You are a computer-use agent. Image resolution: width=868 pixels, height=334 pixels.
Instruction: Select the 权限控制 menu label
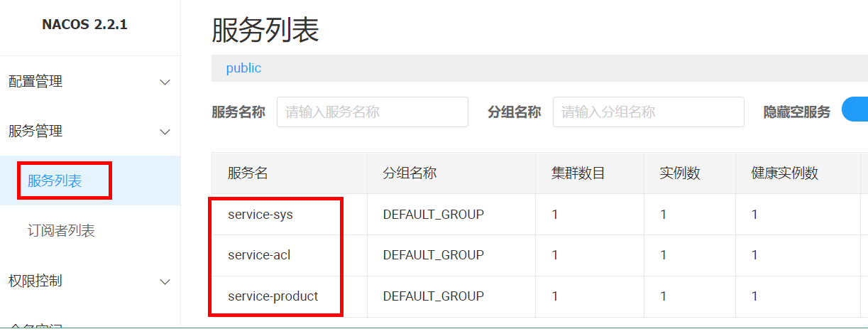tap(35, 281)
